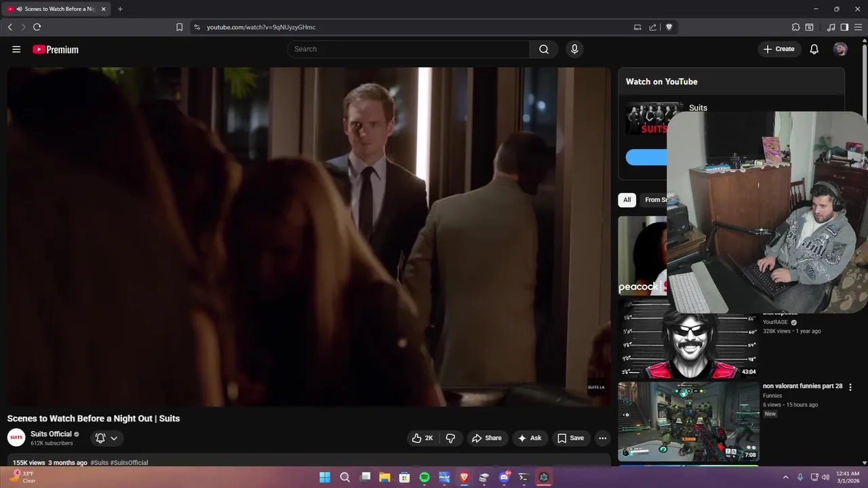Close the Suits video tab

(103, 9)
